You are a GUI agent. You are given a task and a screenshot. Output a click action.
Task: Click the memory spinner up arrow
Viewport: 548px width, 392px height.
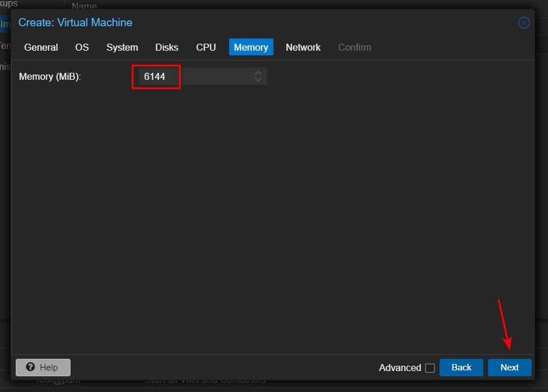(x=258, y=73)
